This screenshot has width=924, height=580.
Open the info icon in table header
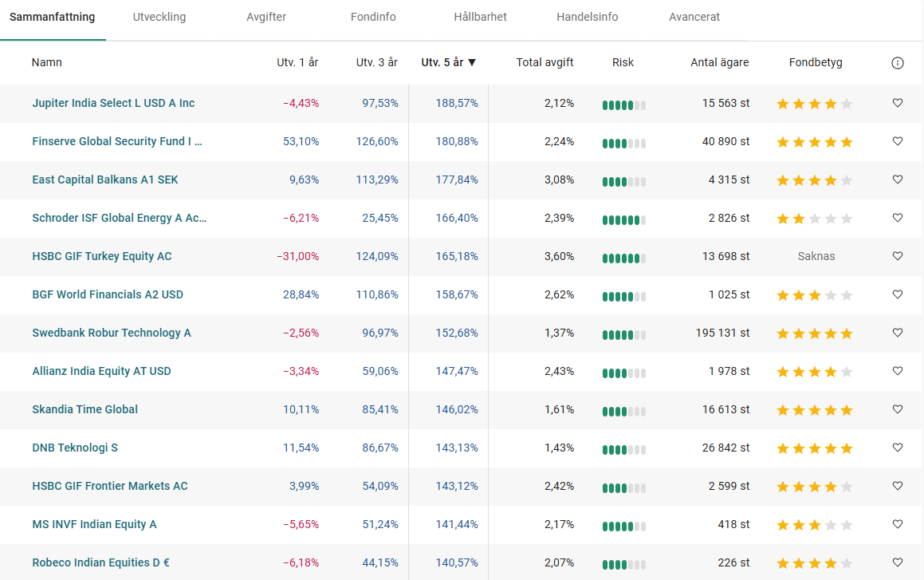[x=898, y=63]
